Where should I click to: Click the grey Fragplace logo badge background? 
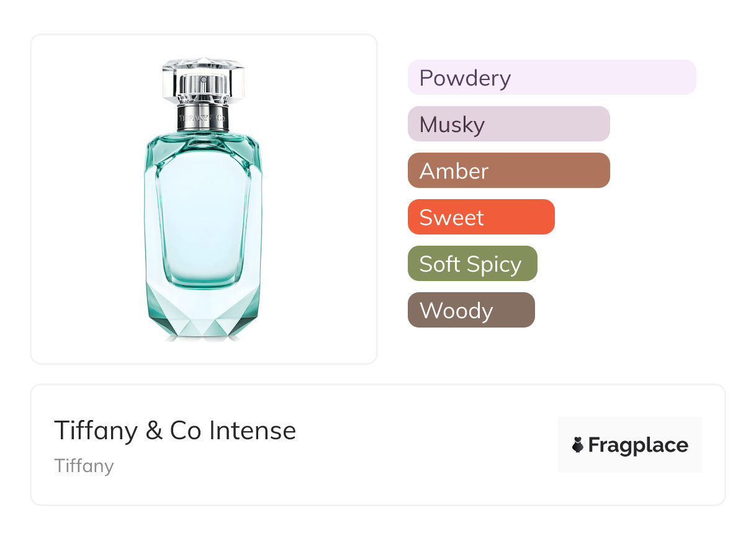point(630,427)
